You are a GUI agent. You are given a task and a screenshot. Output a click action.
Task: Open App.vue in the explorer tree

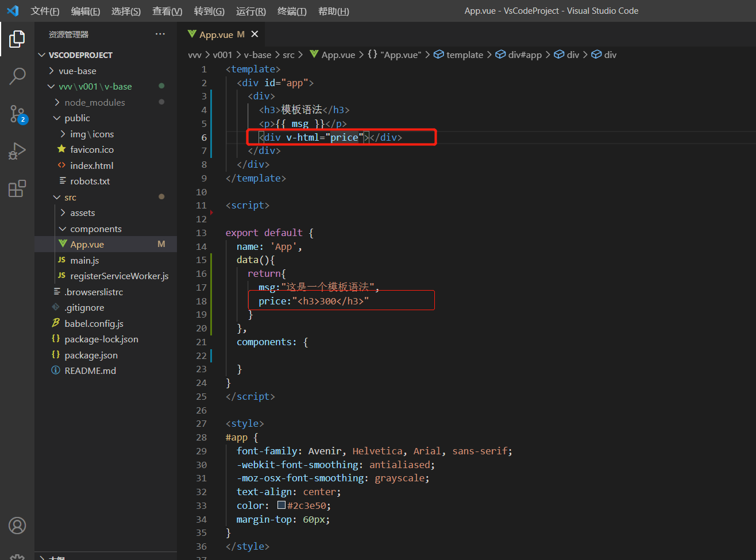pyautogui.click(x=106, y=245)
